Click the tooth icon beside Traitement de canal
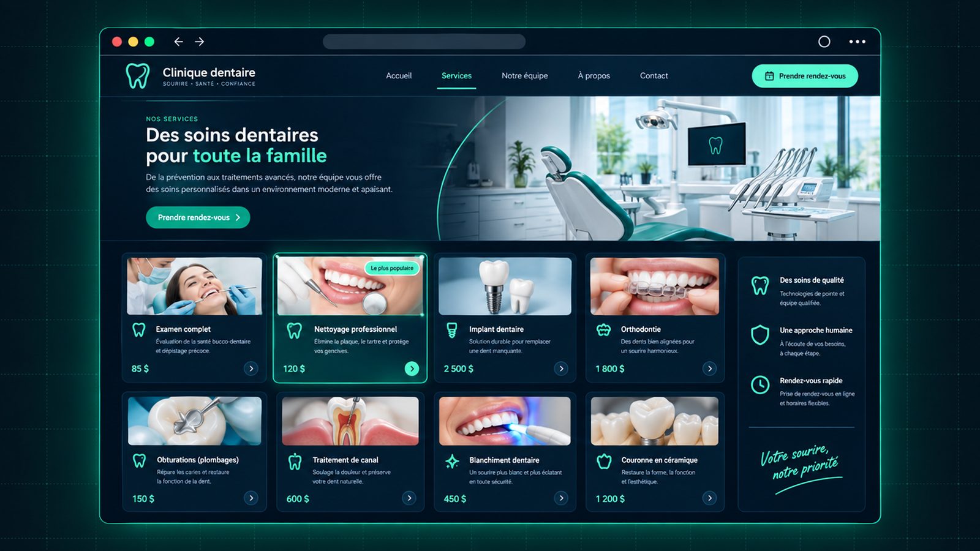Screen dimensions: 980x551 pos(295,462)
